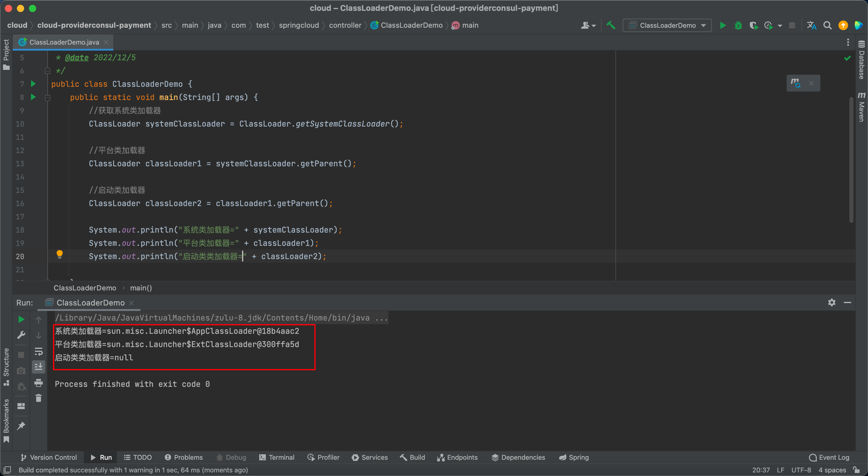This screenshot has height=476, width=868.
Task: Open Version Control tool window
Action: tap(49, 457)
